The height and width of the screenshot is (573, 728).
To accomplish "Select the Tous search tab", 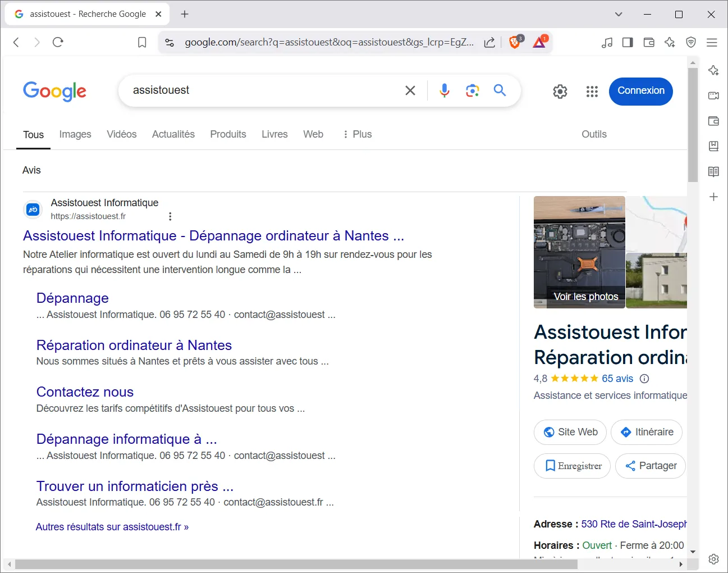I will pyautogui.click(x=33, y=135).
